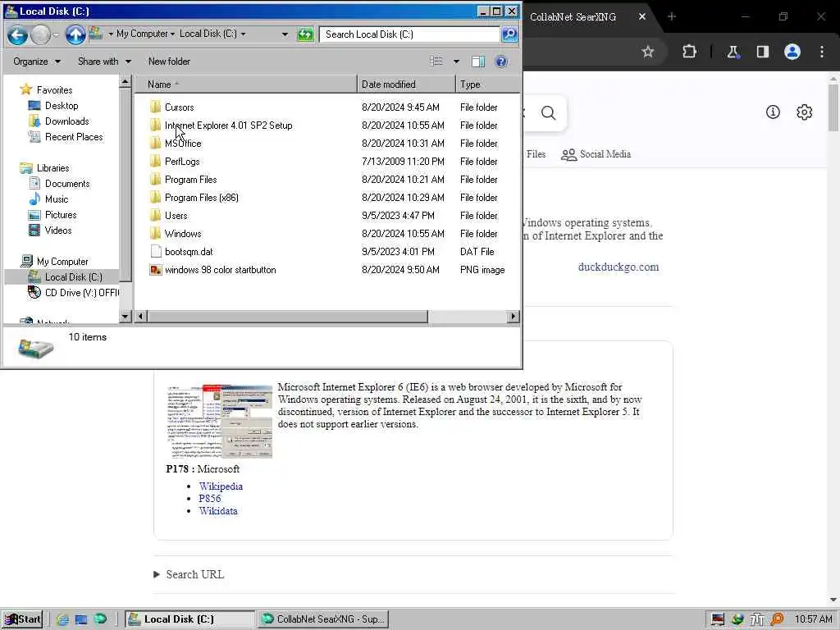
Task: Click Internet Explorer quick launch icon
Action: pos(62,619)
